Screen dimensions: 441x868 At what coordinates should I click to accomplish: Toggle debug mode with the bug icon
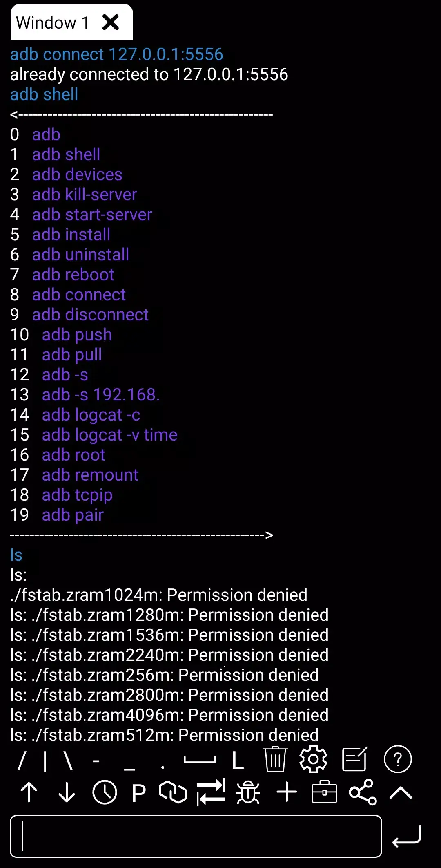(x=248, y=792)
